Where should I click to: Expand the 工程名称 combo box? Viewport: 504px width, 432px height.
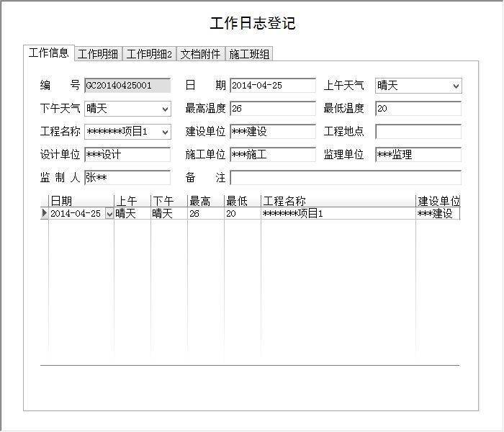(166, 132)
